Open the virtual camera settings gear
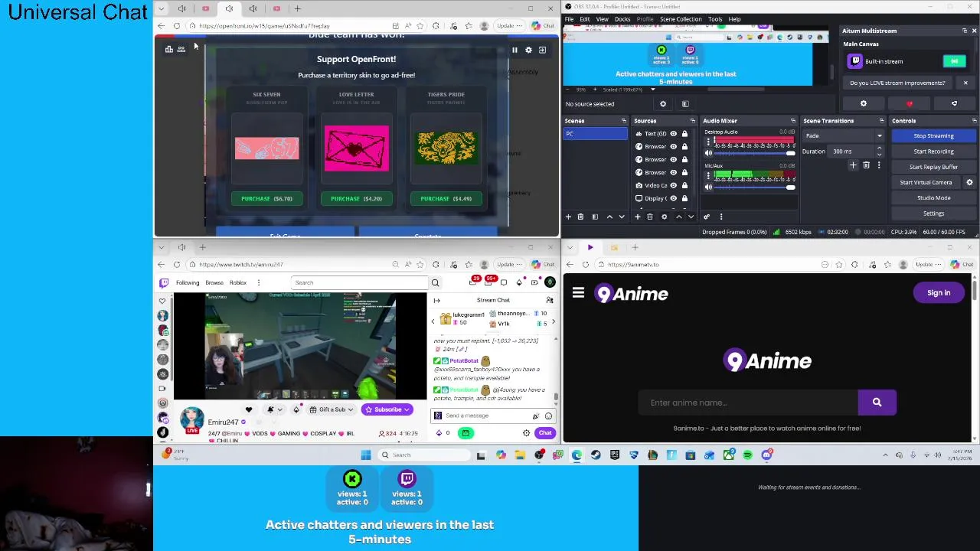The height and width of the screenshot is (551, 980). [x=969, y=182]
